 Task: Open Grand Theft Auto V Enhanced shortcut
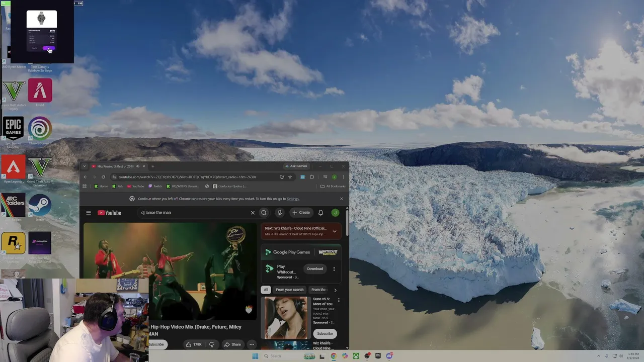click(40, 171)
